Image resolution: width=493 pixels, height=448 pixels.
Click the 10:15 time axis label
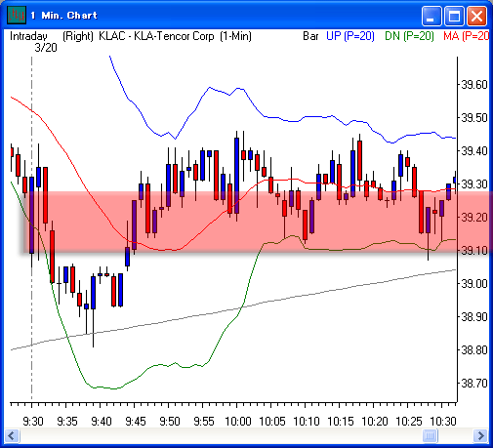pyautogui.click(x=341, y=422)
